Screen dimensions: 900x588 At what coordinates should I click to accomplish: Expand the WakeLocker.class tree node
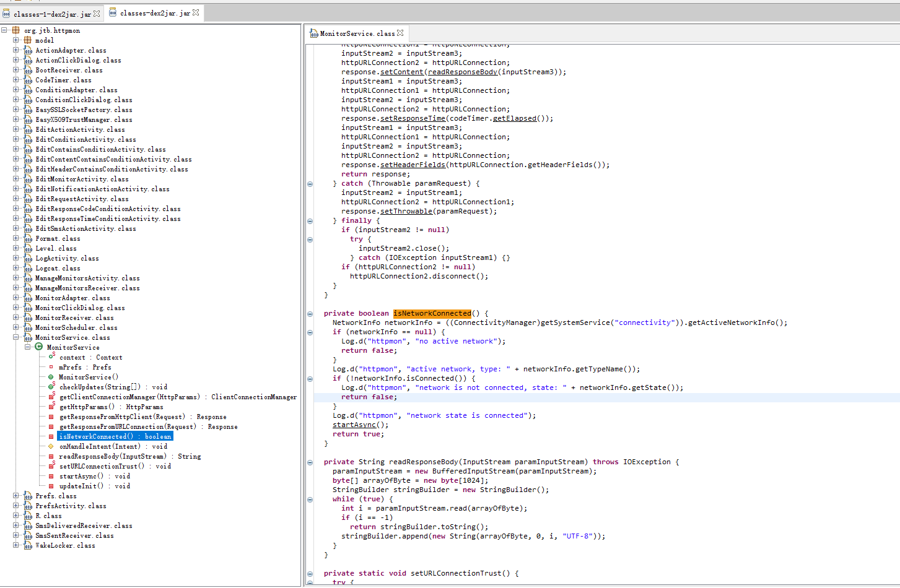(15, 545)
